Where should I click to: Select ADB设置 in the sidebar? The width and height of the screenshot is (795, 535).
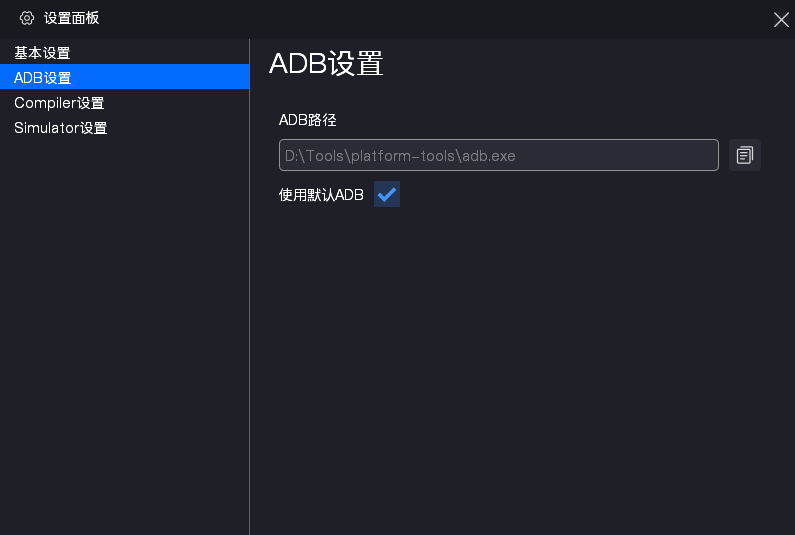(42, 77)
